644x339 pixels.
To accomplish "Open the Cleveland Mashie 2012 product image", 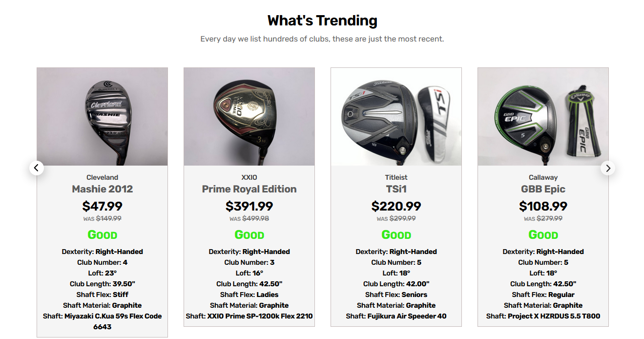I will point(102,116).
